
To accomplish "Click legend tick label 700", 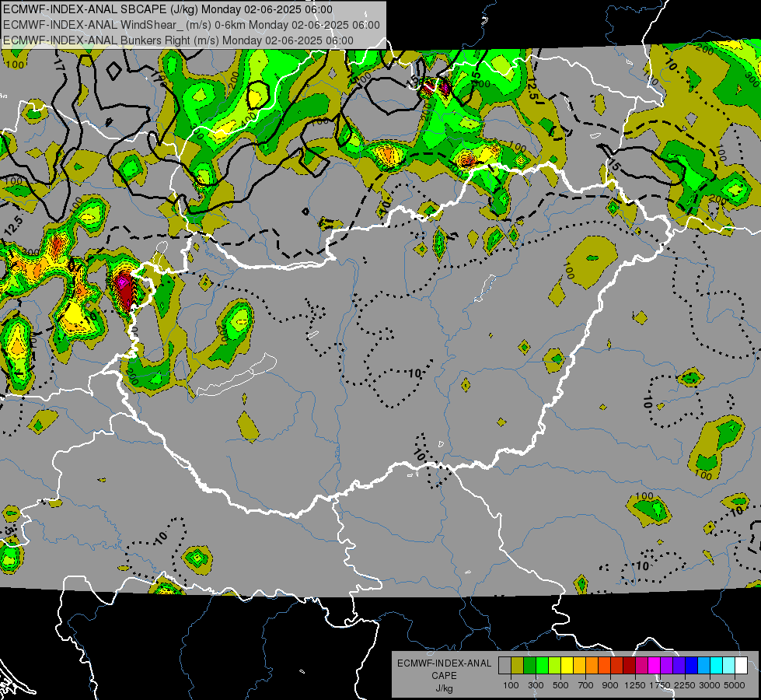I will point(585,685).
